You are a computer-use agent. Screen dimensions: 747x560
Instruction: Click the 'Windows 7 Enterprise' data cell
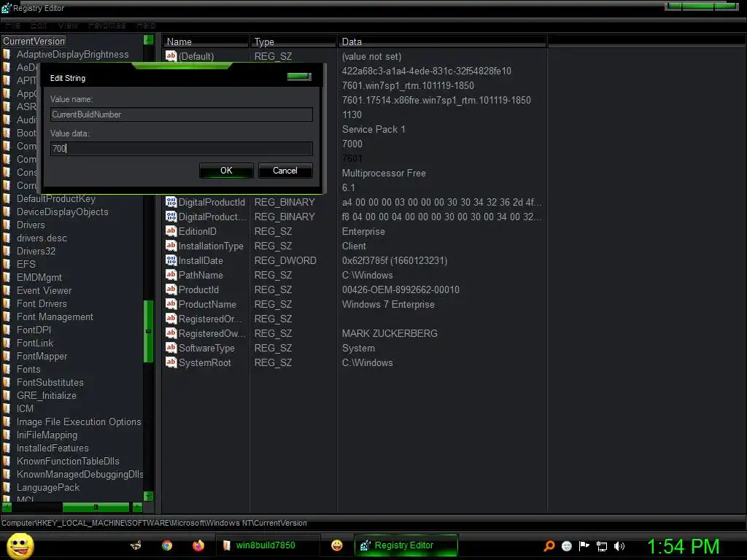[388, 304]
